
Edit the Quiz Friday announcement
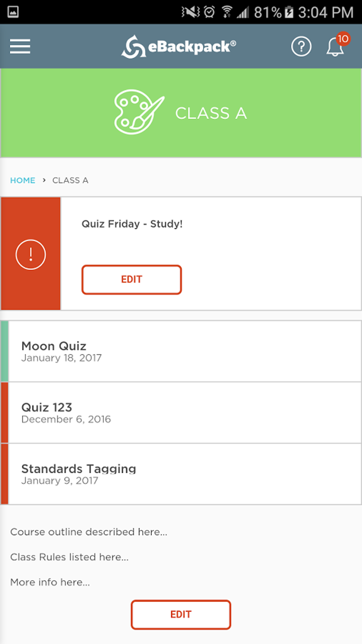click(131, 280)
